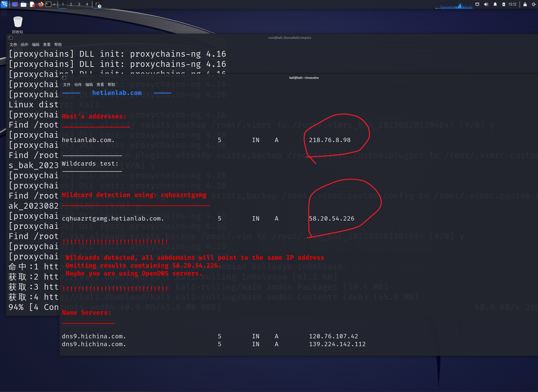Click the Show Desktop panel icon
Screen dimensions: 538x392
(x=15, y=4)
